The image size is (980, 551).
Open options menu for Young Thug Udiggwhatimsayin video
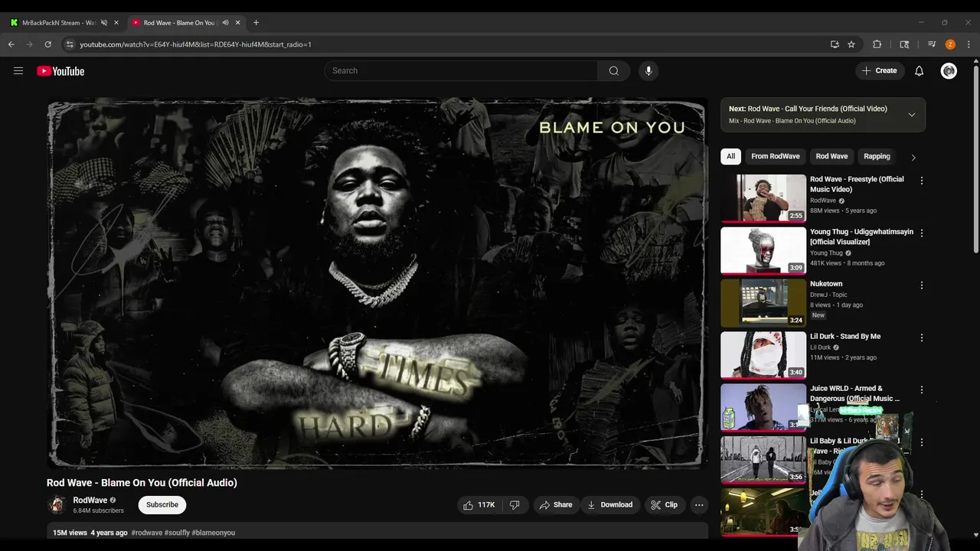921,233
